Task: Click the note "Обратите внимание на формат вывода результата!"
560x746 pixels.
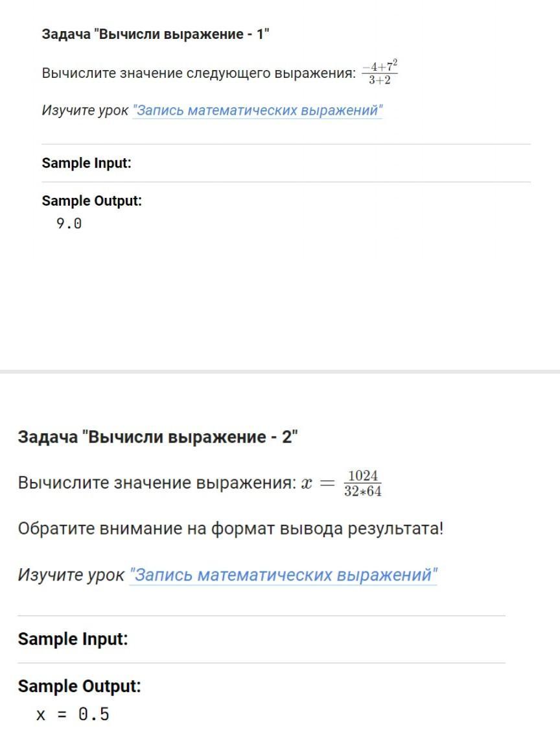Action: pos(231,529)
